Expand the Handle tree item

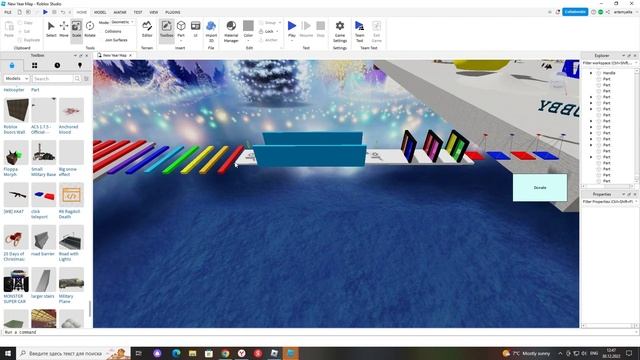pyautogui.click(x=591, y=73)
